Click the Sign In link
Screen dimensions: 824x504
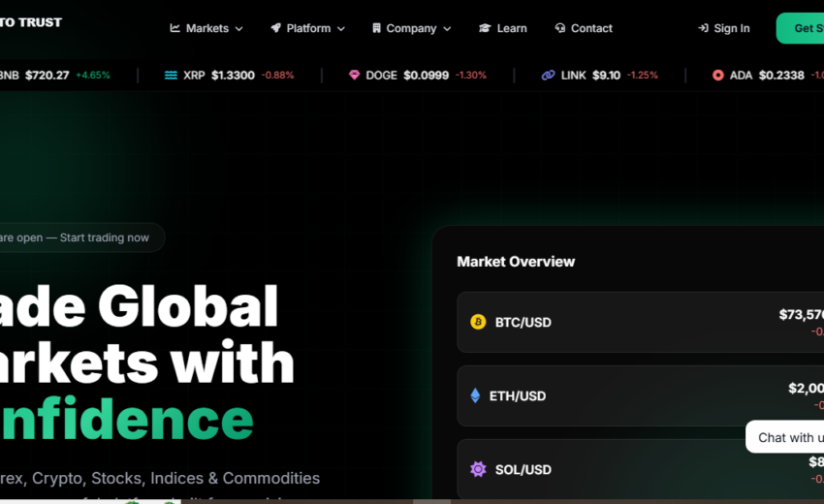point(723,28)
